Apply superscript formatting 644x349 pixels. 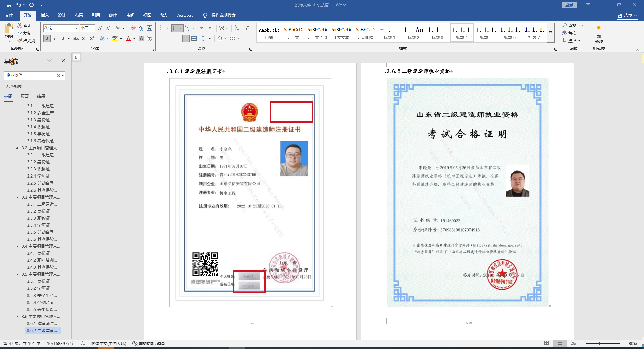click(92, 38)
